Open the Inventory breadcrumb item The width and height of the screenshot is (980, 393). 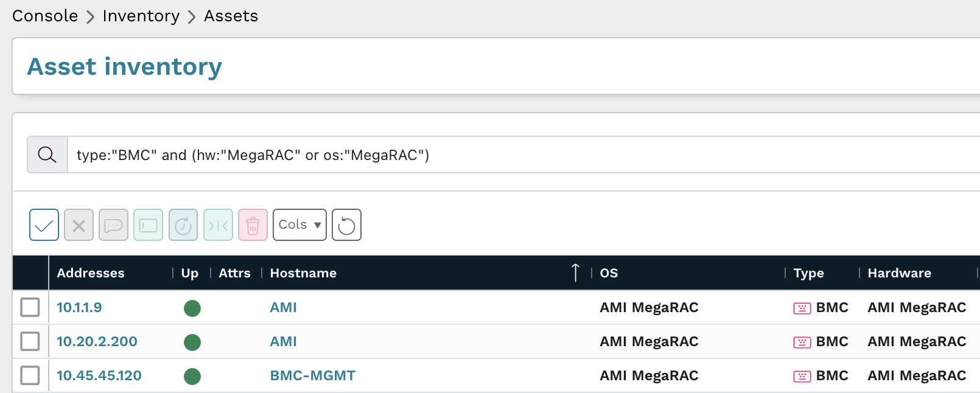(x=141, y=16)
